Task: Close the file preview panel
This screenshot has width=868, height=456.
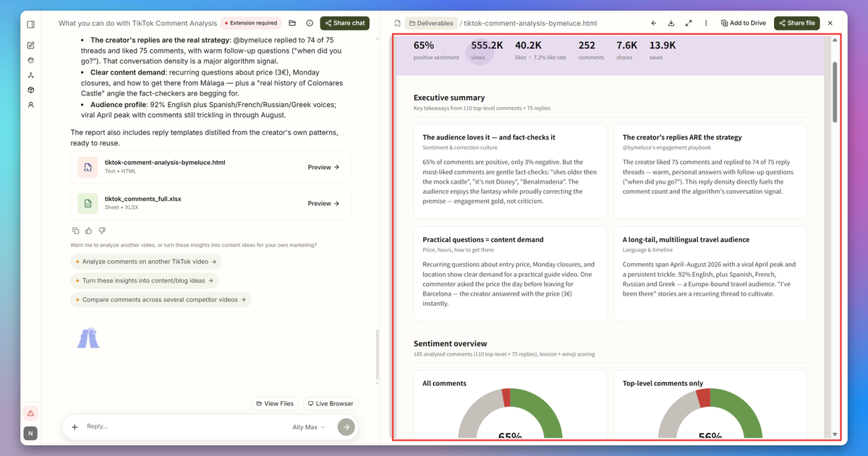Action: (x=830, y=23)
